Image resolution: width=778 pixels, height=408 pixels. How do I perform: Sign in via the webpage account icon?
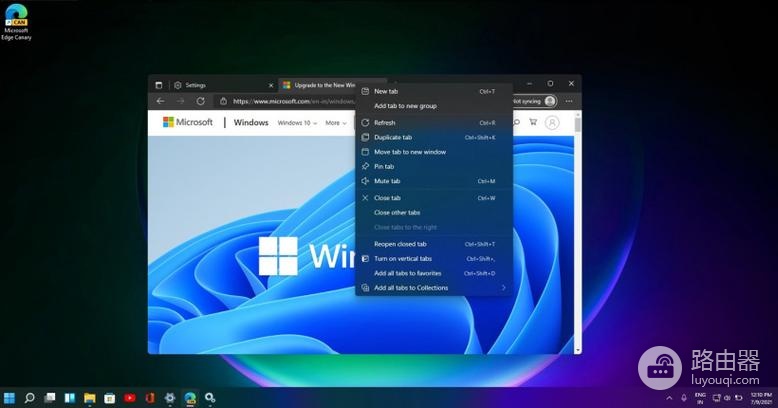point(552,123)
